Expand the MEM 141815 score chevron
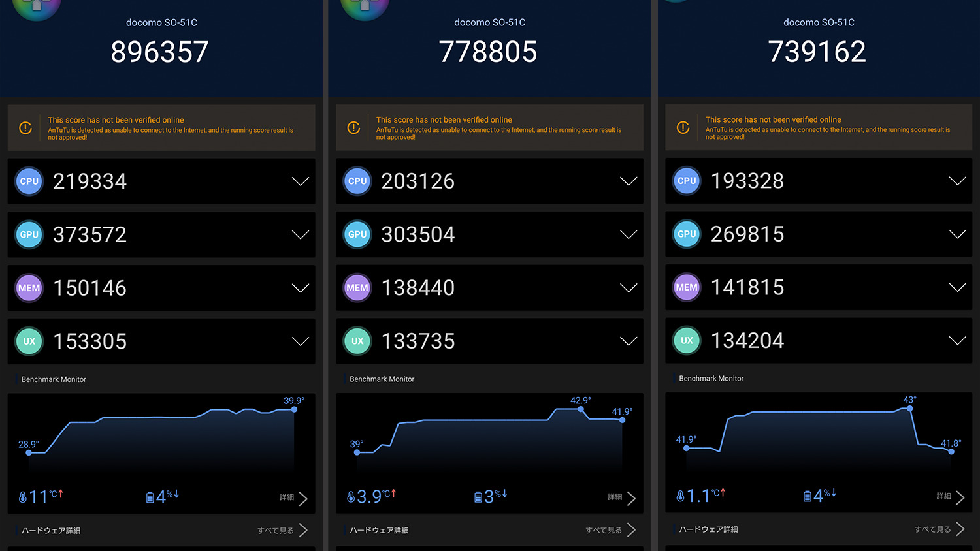The image size is (980, 551). coord(956,287)
